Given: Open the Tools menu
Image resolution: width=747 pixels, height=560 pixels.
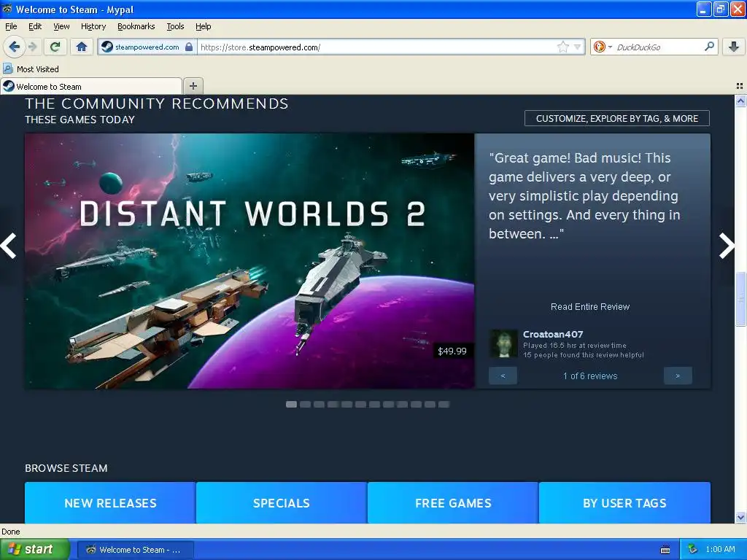Looking at the screenshot, I should pos(175,27).
